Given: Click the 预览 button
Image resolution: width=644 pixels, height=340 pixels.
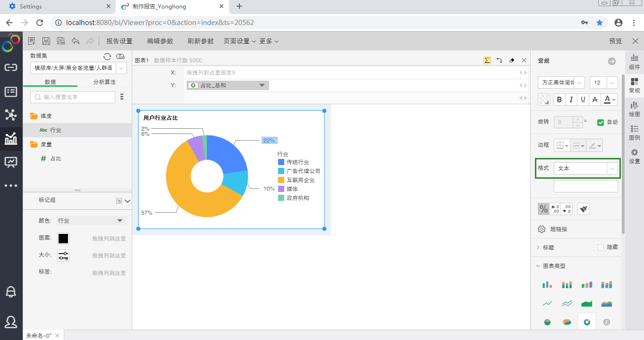Looking at the screenshot, I should 616,41.
